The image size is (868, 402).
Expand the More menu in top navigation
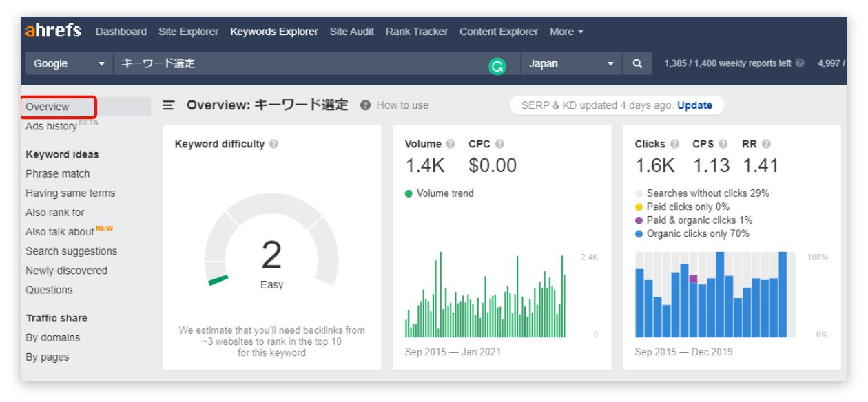pos(566,32)
